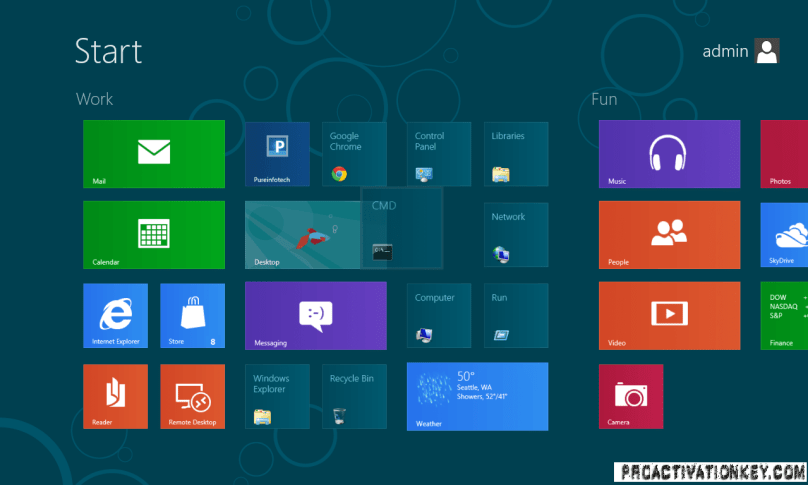Viewport: 808px width, 485px height.
Task: Launch the Run tile
Action: [515, 315]
